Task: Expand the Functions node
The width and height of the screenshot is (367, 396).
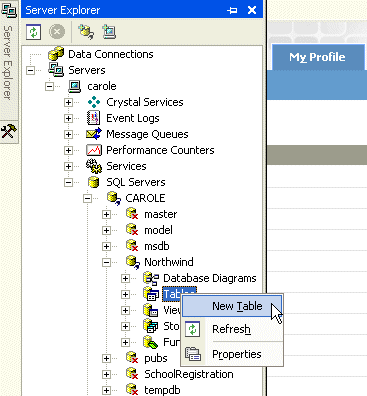Action: coord(125,342)
